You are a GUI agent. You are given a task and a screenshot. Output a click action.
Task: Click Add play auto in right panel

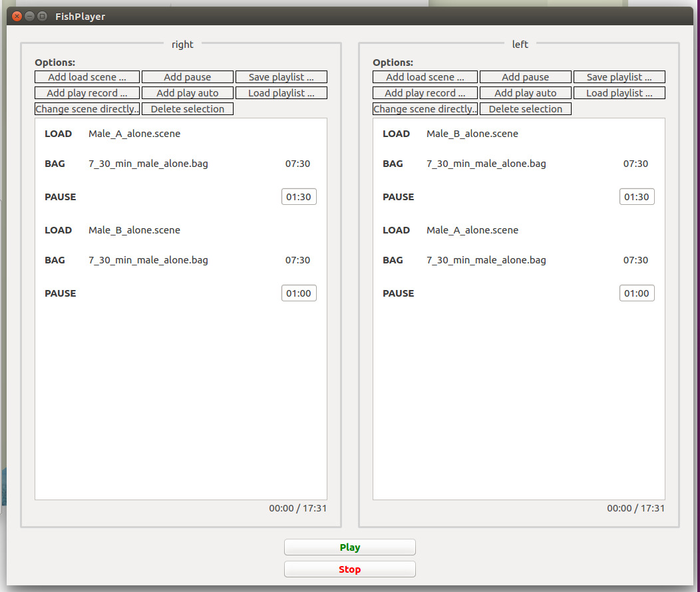click(188, 93)
